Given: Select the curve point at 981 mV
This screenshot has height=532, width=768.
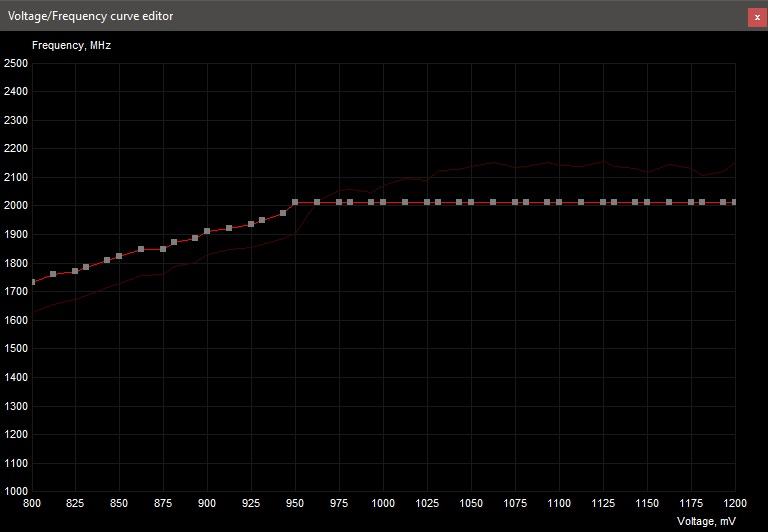Looking at the screenshot, I should (x=350, y=202).
